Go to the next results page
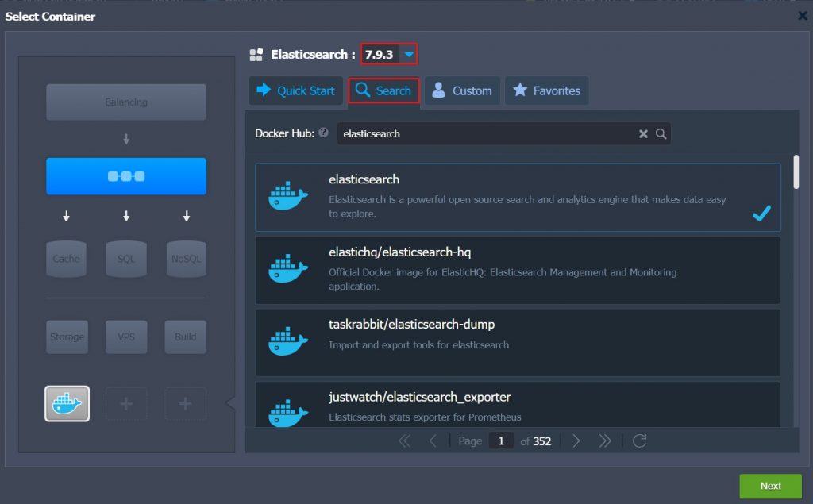Screen dimensions: 813x504 click(x=576, y=441)
